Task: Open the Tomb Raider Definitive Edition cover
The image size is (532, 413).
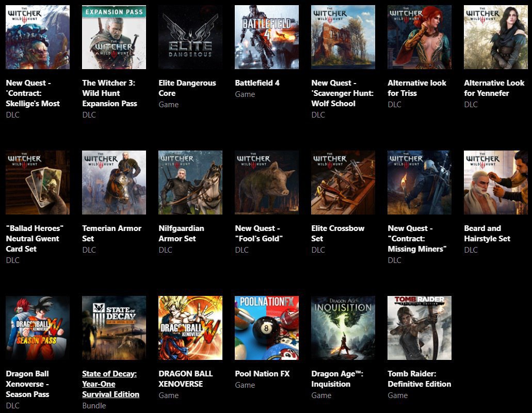Action: 420,328
